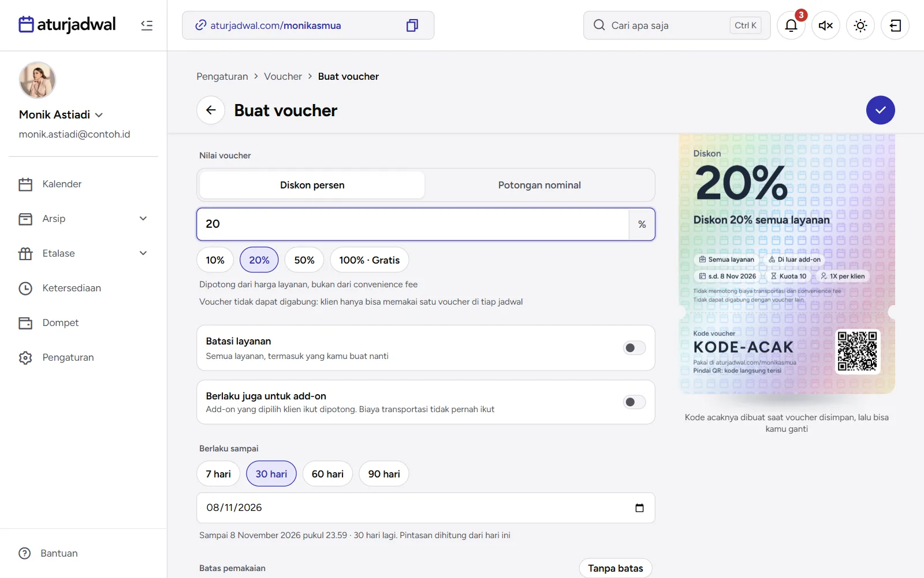
Task: Click the logout icon
Action: [x=895, y=25]
